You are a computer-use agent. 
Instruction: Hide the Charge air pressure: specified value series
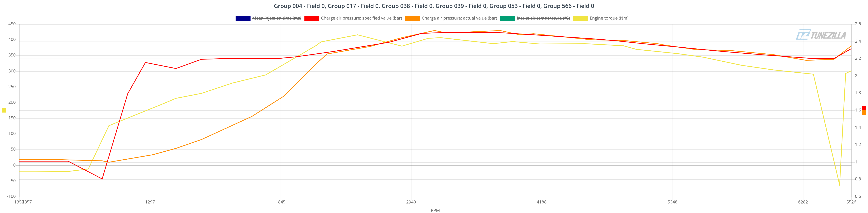point(361,18)
